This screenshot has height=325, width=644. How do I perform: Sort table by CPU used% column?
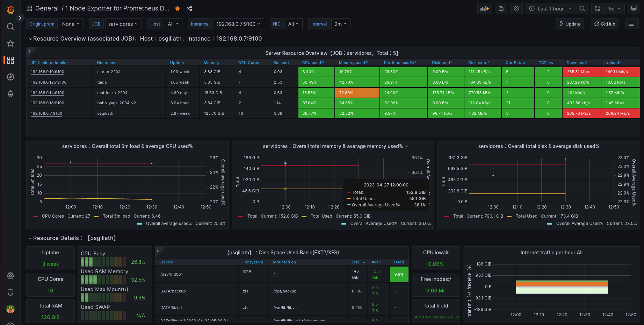313,63
